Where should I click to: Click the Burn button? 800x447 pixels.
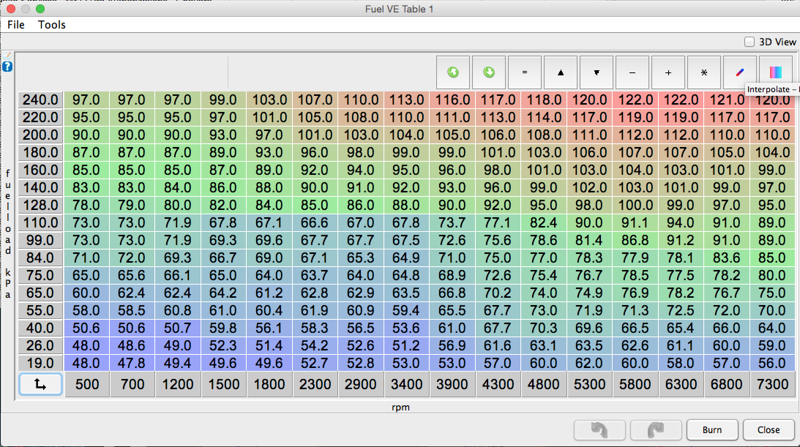[712, 430]
